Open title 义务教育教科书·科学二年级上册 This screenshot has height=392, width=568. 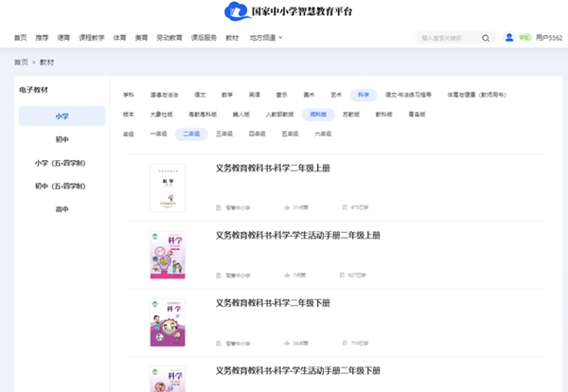(x=273, y=169)
